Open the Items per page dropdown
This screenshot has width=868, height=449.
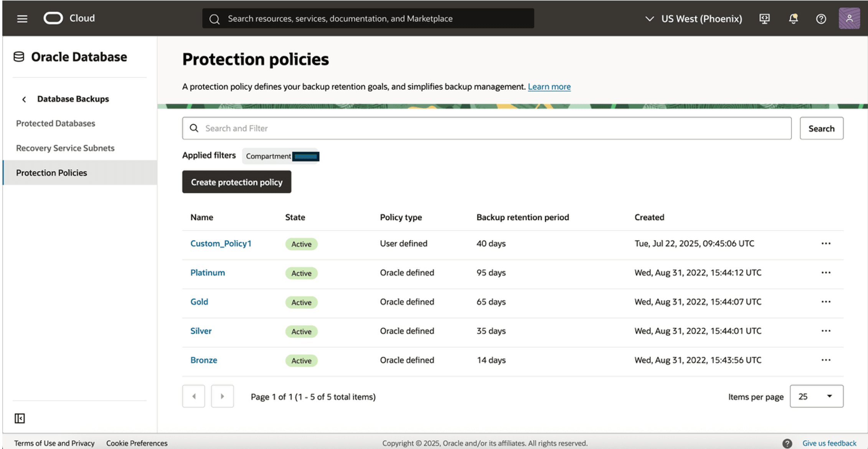[816, 396]
